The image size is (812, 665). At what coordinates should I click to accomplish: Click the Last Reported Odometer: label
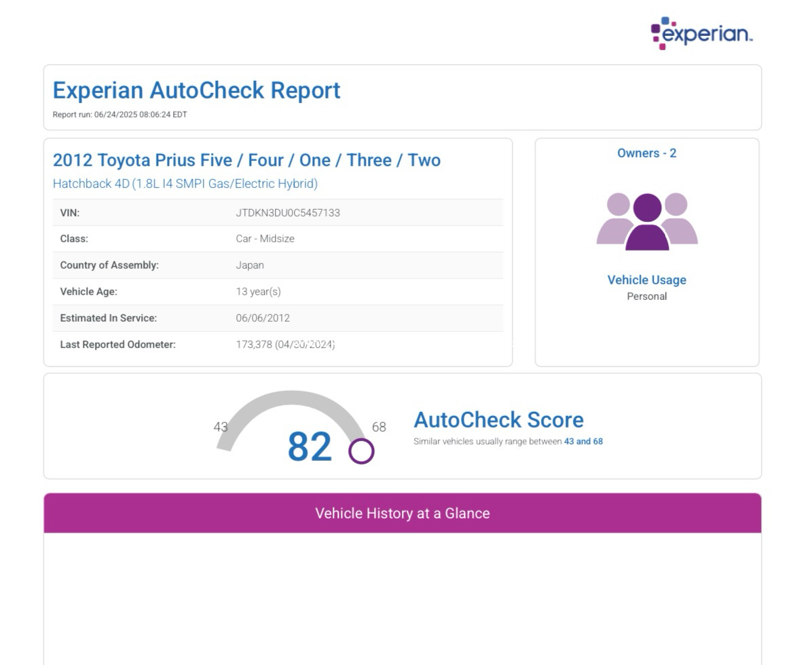(118, 344)
